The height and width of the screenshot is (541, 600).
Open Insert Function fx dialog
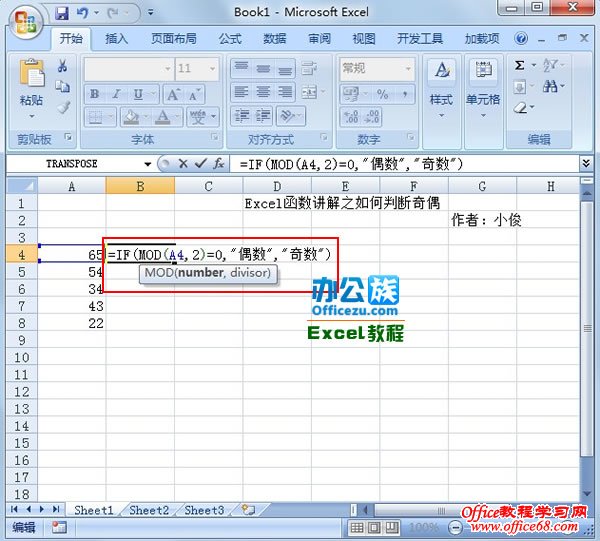tap(219, 164)
